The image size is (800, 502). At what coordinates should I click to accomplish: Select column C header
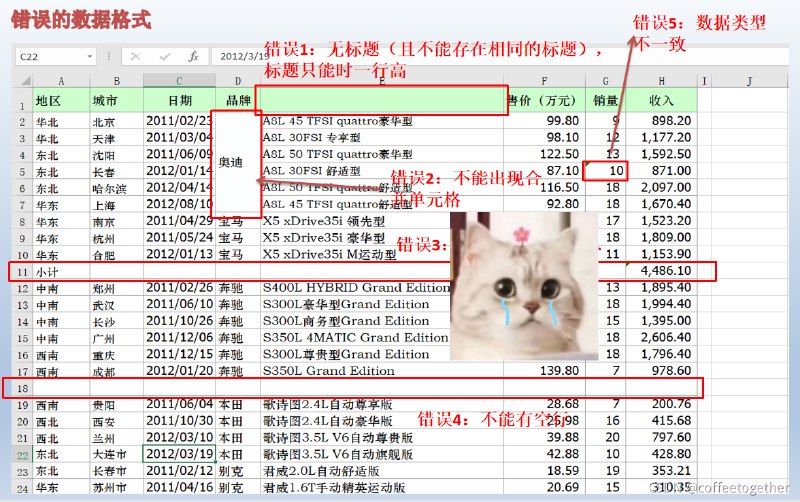click(179, 81)
